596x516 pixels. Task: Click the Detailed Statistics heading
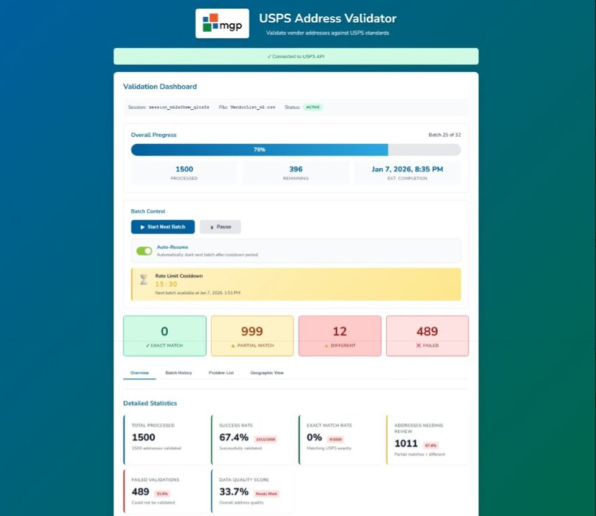(150, 403)
